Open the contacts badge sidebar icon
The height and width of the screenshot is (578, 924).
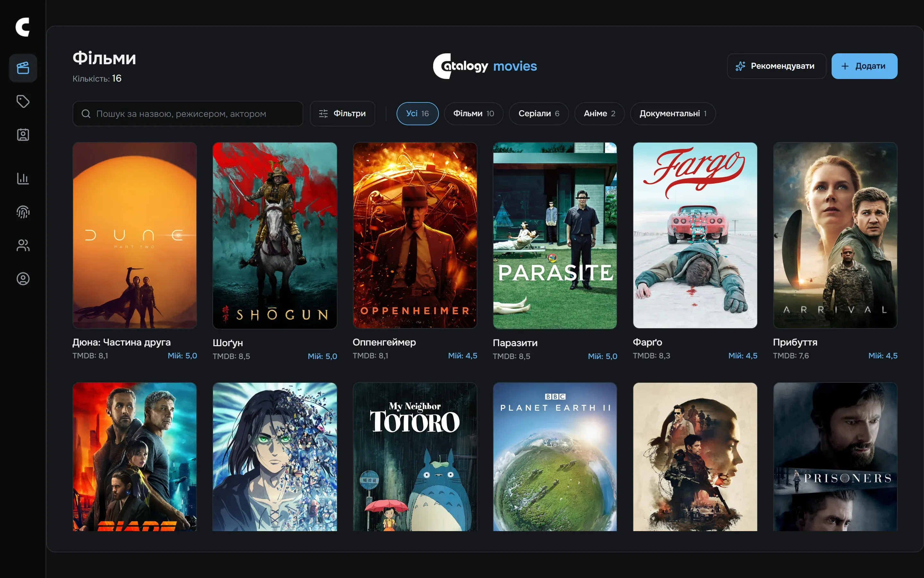coord(23,135)
